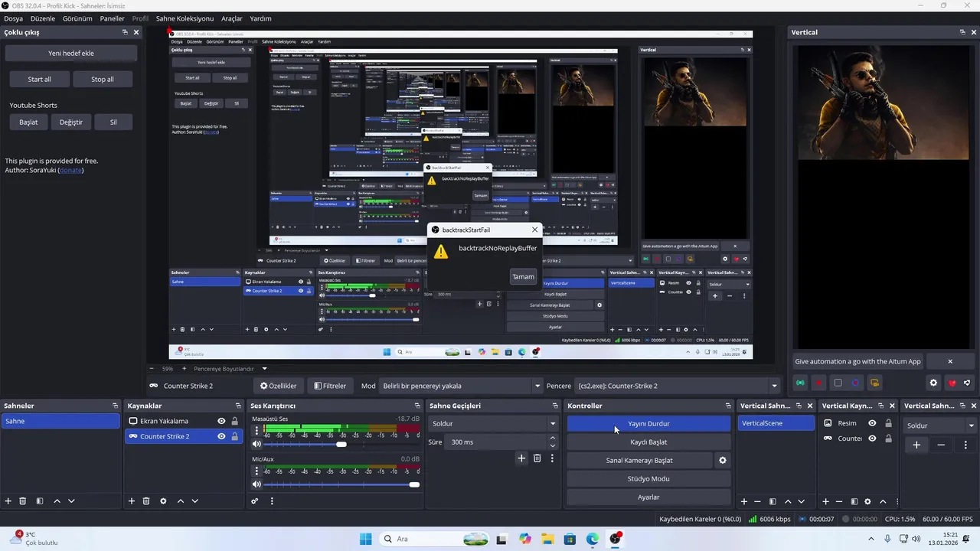Move scene up in Sahneler panel
This screenshot has width=980, height=551.
click(x=57, y=501)
